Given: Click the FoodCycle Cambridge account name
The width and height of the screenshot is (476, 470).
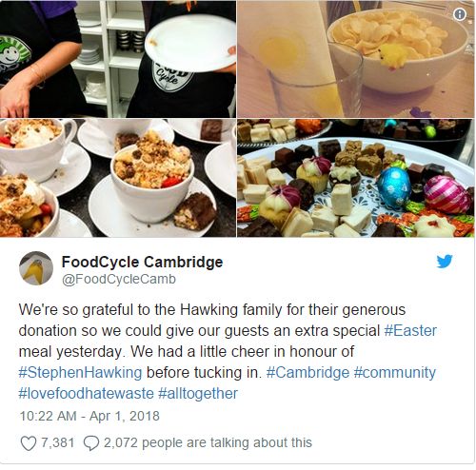Looking at the screenshot, I should click(142, 262).
